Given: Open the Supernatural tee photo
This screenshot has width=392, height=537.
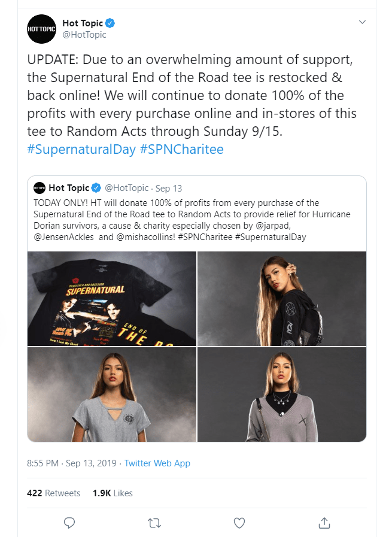Looking at the screenshot, I should 112,298.
